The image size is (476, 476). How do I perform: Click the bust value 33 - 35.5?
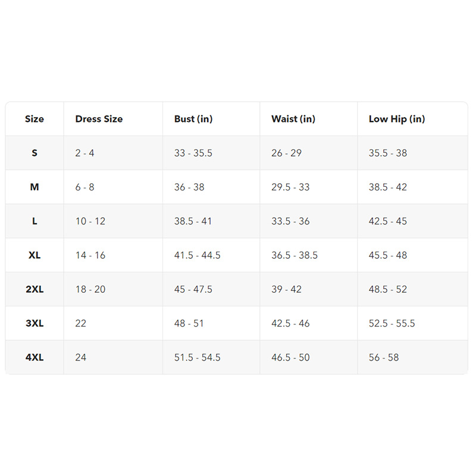pos(193,153)
